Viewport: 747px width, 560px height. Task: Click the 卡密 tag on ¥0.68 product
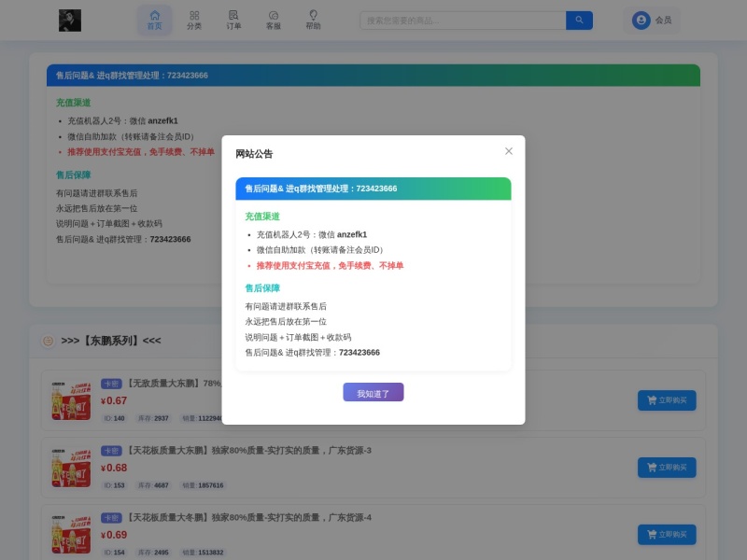111,451
